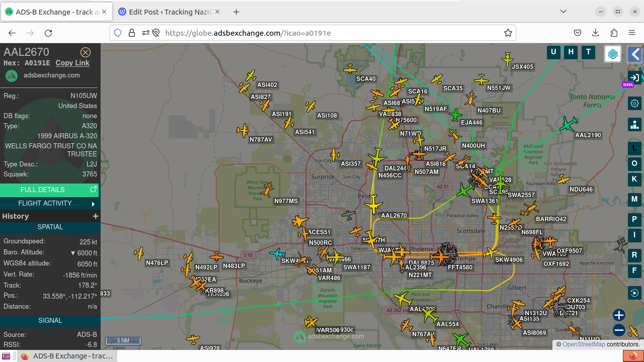This screenshot has height=362, width=644.
Task: Select the N476LP aircraft icon
Action: coord(139,253)
